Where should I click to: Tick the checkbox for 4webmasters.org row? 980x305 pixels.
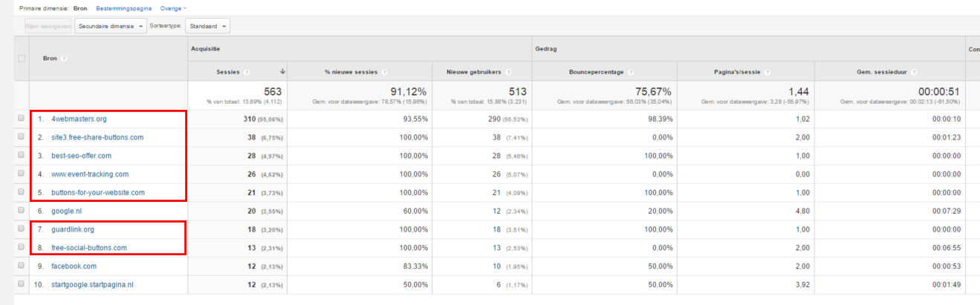(x=21, y=119)
